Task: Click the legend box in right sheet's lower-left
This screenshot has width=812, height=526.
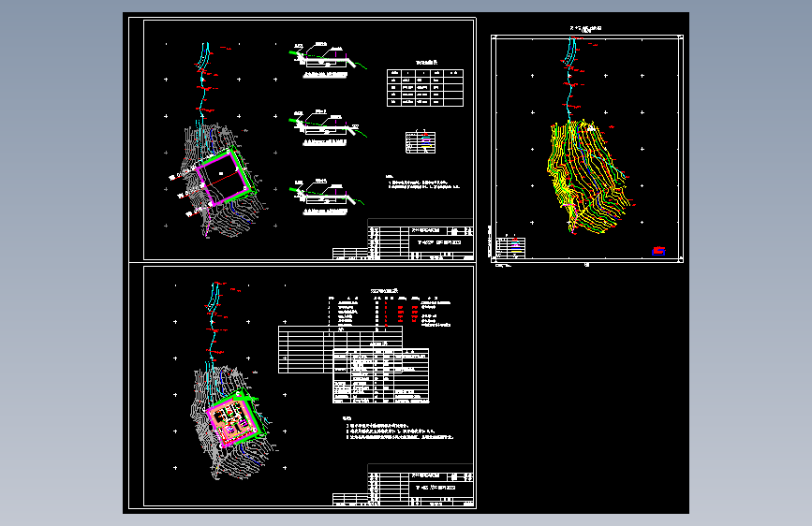Action: [x=510, y=247]
